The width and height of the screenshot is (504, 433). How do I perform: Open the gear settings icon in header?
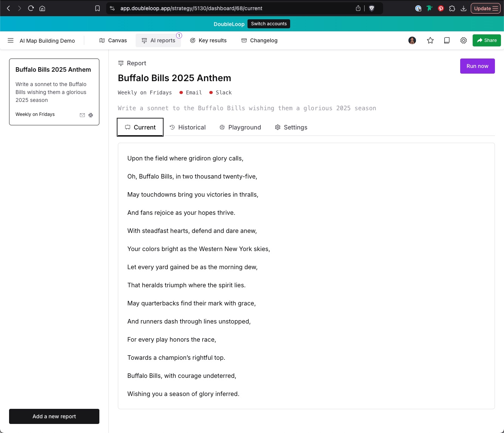464,40
